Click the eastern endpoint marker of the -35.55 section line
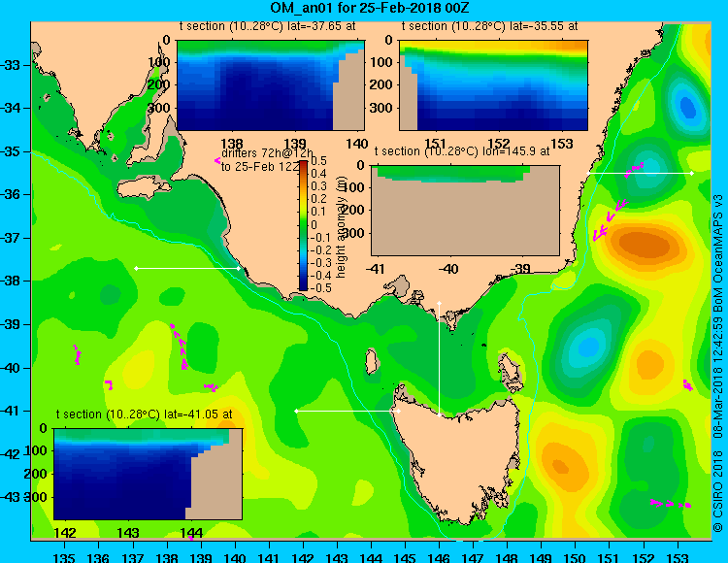This screenshot has width=728, height=563. (692, 173)
